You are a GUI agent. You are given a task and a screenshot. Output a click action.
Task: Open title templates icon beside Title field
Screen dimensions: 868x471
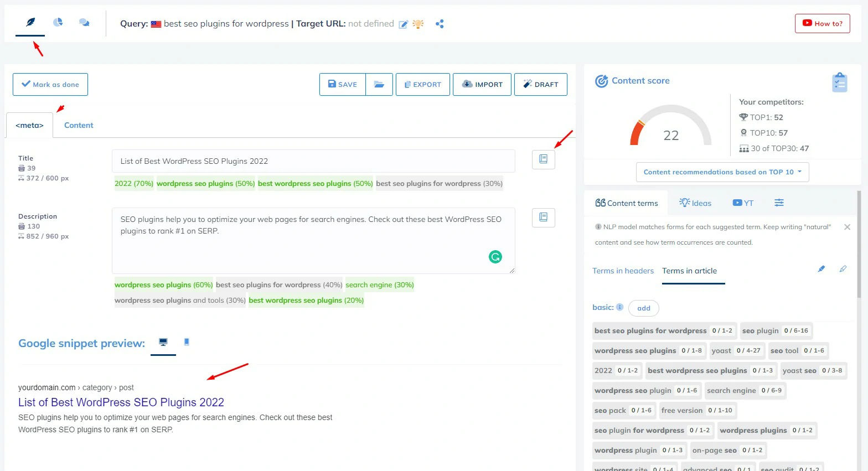[543, 159]
